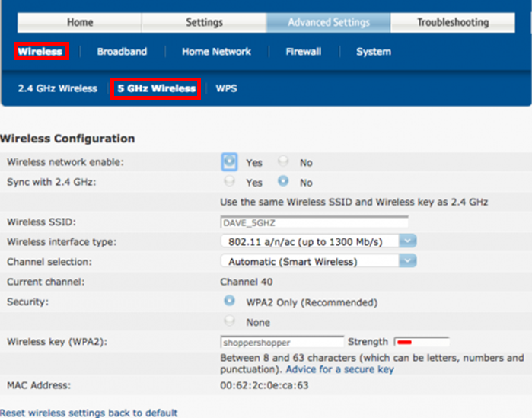Go to the Broadband section
Screen dimensions: 532x418
122,52
